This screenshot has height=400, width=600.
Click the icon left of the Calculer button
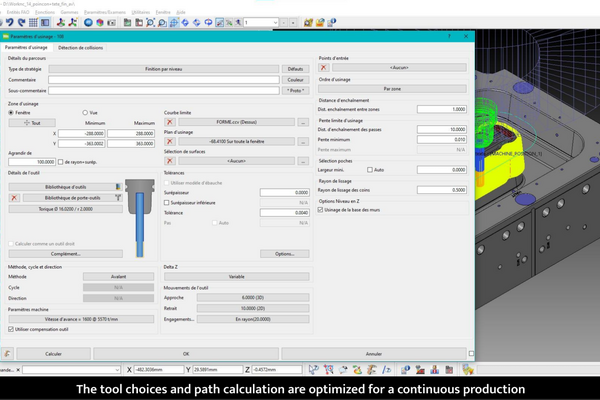[8, 353]
